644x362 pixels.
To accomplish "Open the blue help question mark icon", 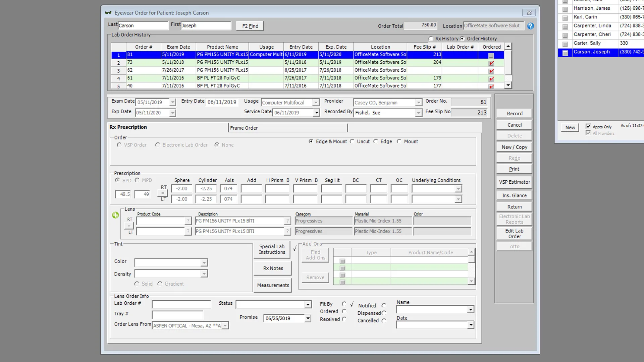I will coord(530,26).
